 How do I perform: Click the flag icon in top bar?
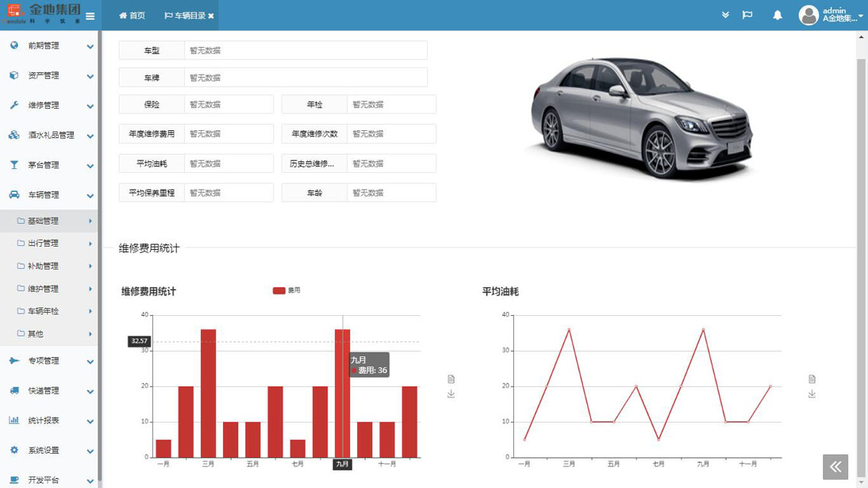click(x=748, y=15)
